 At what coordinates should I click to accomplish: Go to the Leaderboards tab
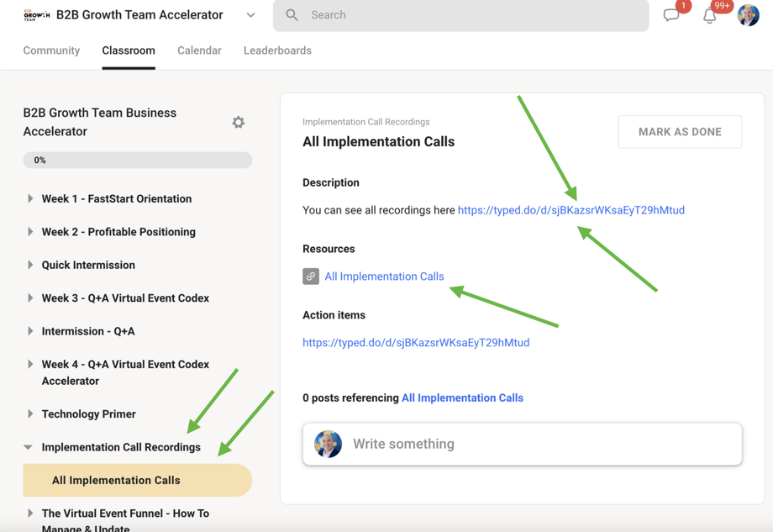[277, 50]
